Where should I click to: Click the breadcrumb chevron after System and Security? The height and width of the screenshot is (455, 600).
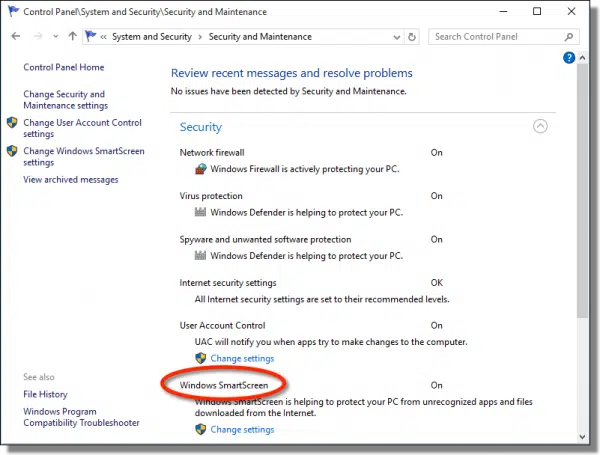pos(200,37)
